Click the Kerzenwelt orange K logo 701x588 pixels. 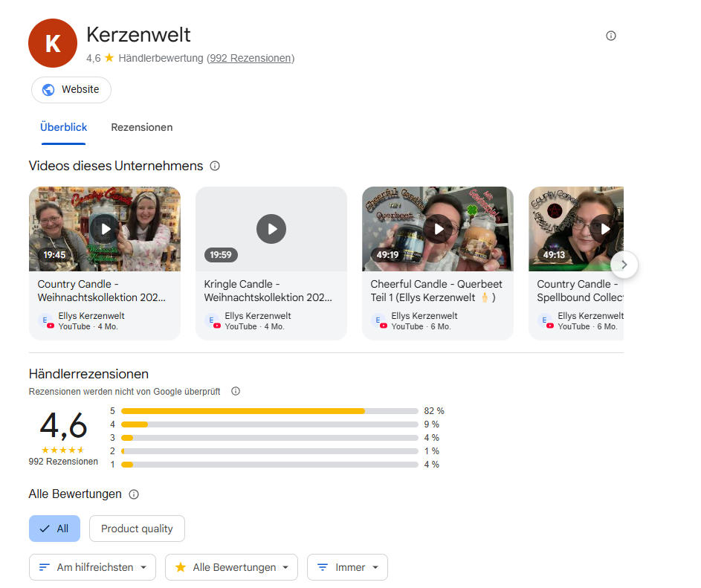point(53,43)
